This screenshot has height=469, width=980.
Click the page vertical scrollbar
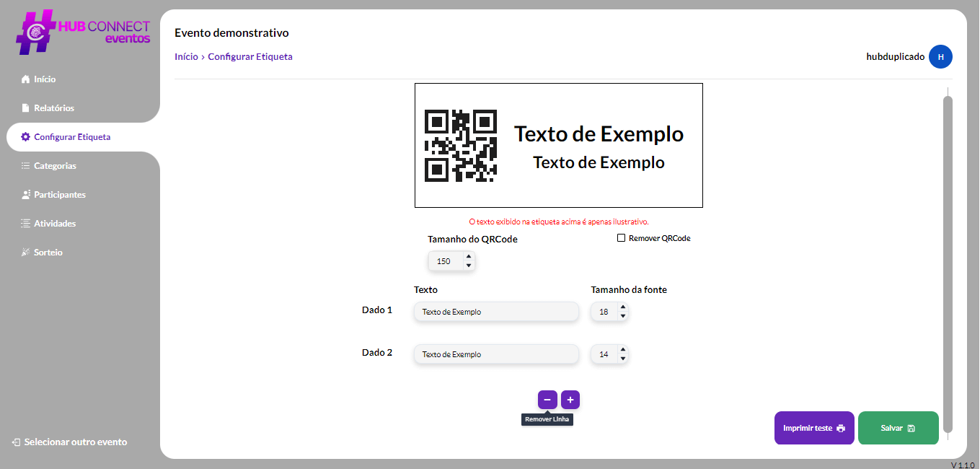(948, 263)
